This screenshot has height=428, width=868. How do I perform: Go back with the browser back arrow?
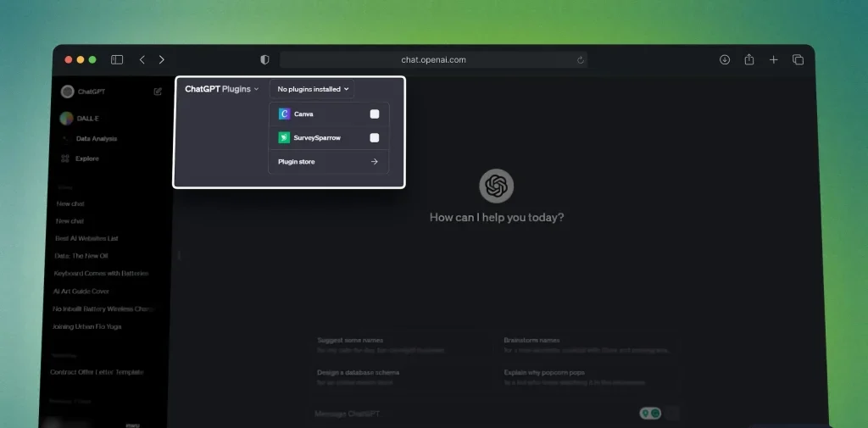[142, 60]
